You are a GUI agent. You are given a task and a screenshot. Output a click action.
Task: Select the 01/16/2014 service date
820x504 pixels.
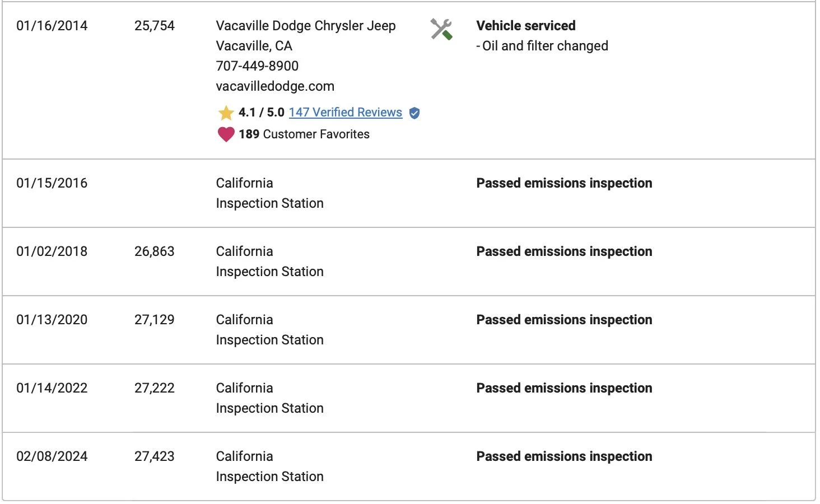52,26
